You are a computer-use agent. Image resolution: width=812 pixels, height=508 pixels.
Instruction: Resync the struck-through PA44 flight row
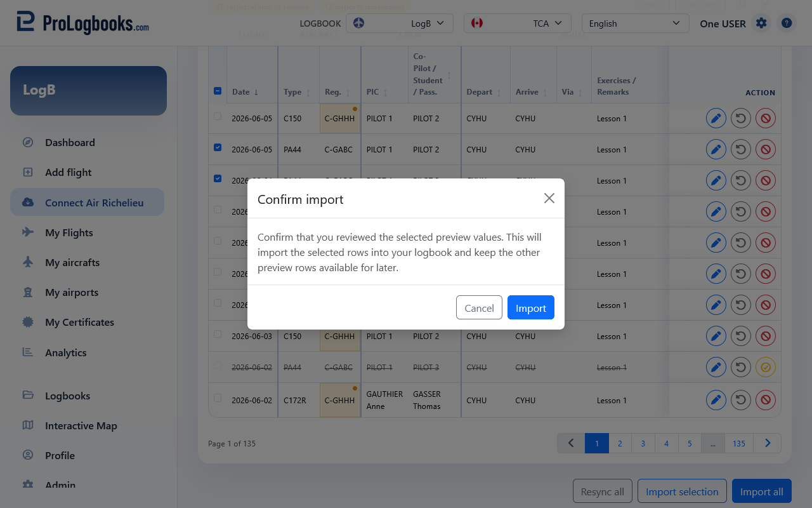pyautogui.click(x=741, y=367)
